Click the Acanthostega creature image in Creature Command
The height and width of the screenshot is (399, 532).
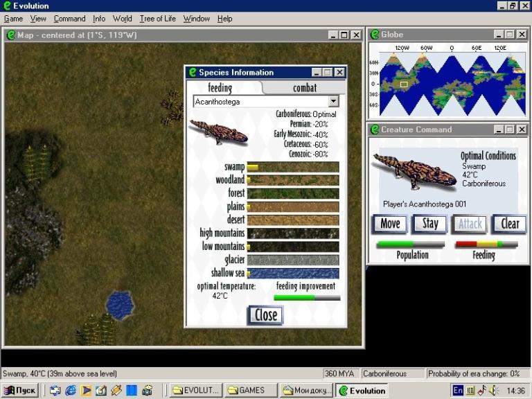414,171
